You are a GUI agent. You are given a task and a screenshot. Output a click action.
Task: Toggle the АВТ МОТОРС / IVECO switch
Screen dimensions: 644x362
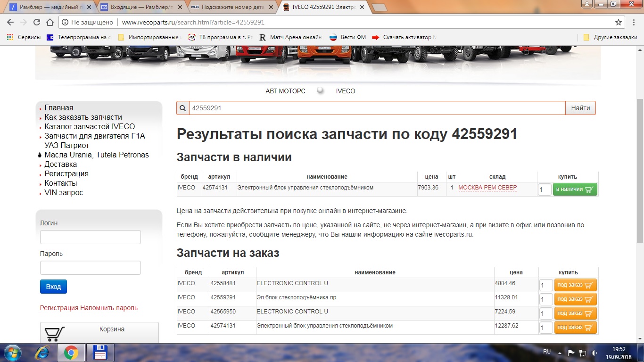tap(321, 90)
